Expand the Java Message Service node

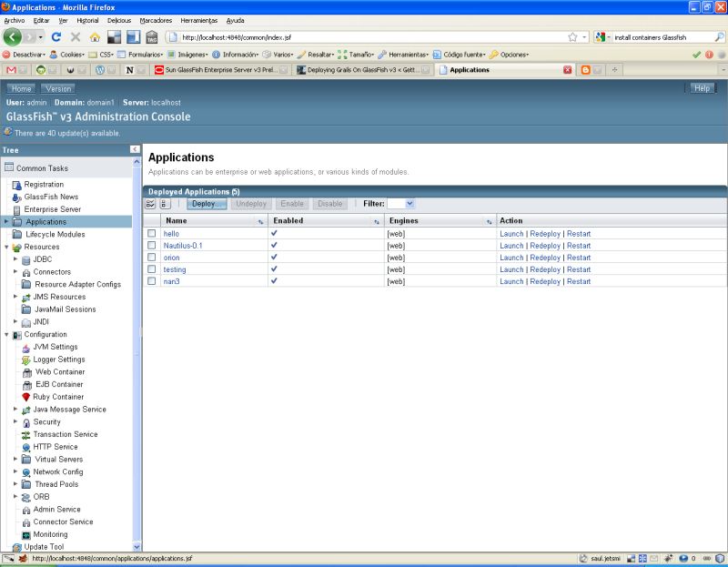15,410
